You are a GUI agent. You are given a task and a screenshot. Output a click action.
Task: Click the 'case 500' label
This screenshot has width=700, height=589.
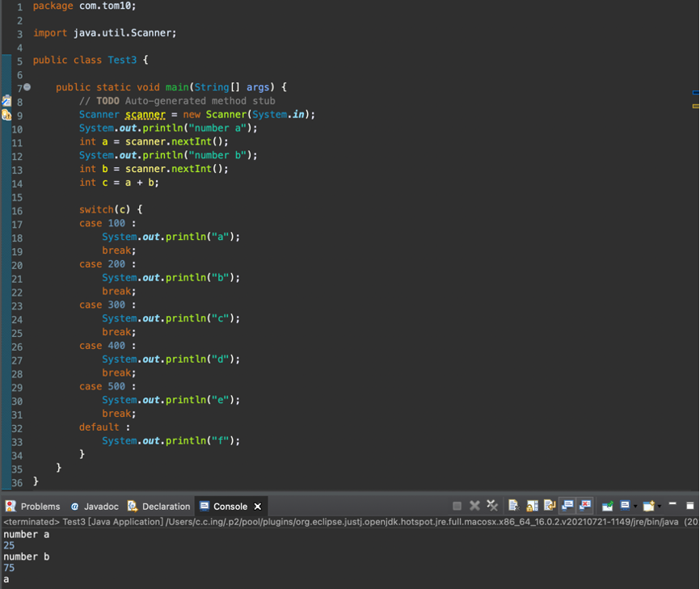tap(102, 386)
